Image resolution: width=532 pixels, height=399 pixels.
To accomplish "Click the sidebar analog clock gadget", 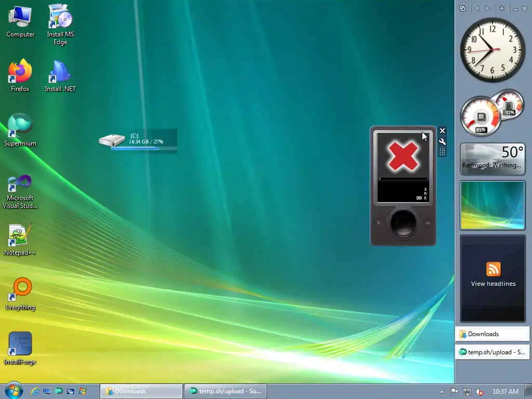I will click(x=493, y=49).
